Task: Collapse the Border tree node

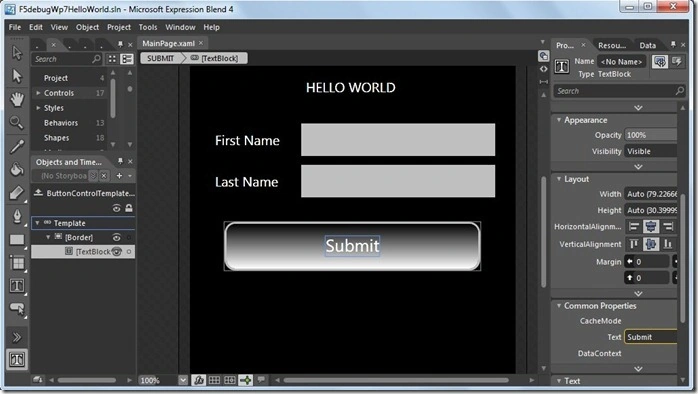Action: pos(48,237)
